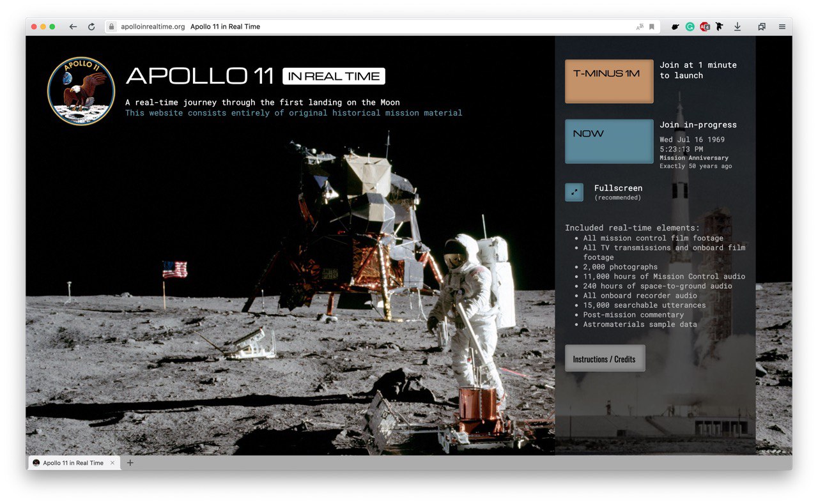This screenshot has height=504, width=818.
Task: Click the T-MINUS 1M button
Action: pyautogui.click(x=609, y=81)
